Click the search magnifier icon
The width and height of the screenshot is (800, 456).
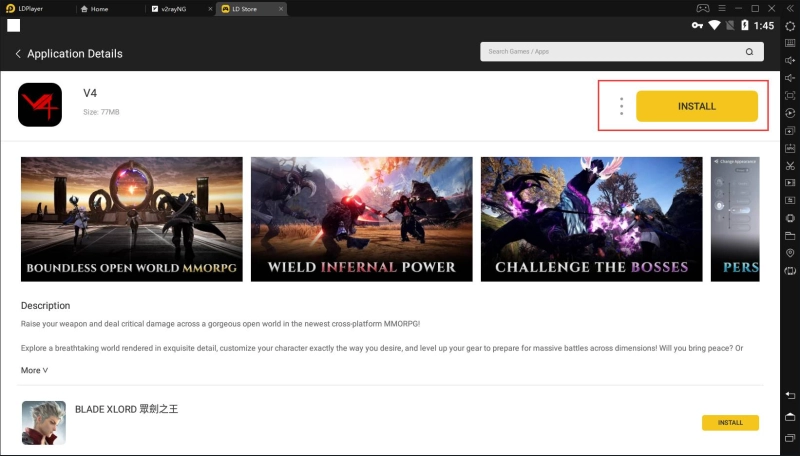pos(749,51)
